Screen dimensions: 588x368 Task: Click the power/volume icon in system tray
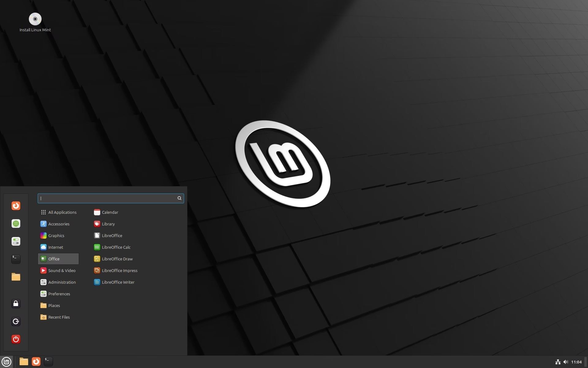point(565,362)
